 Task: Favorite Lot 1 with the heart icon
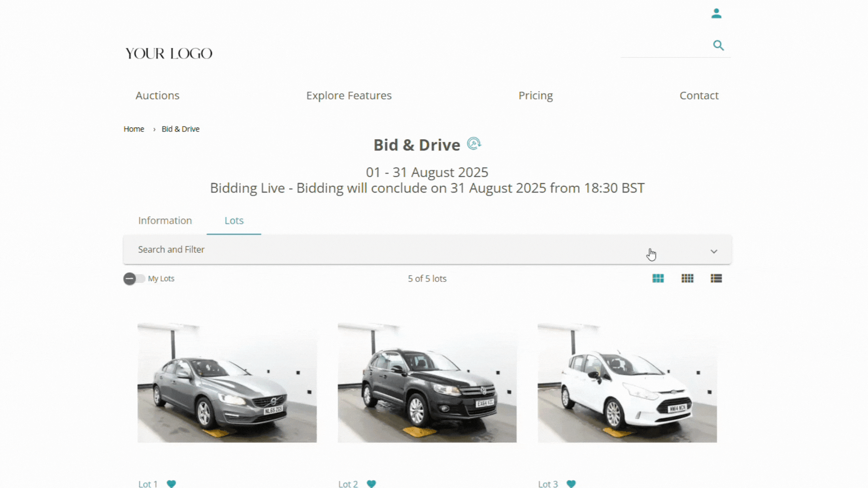point(171,483)
